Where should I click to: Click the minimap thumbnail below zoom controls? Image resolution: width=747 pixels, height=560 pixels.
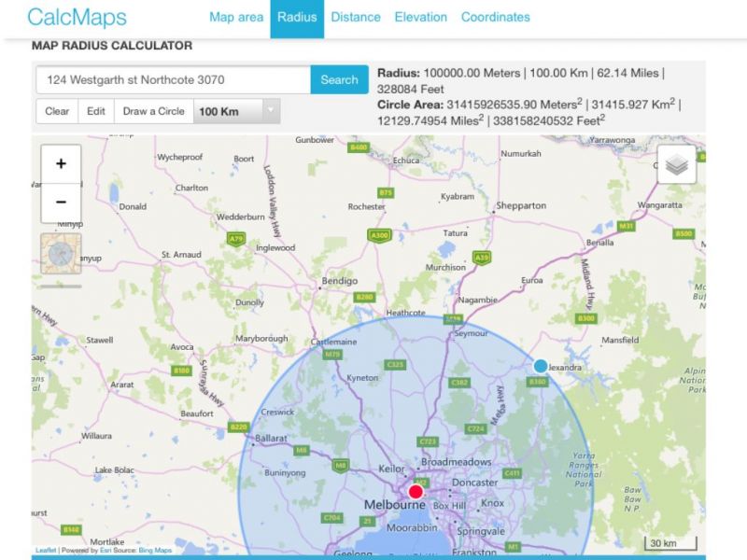click(61, 254)
